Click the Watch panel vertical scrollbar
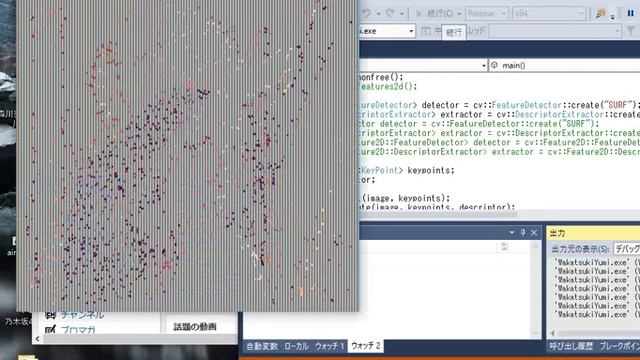This screenshot has height=360, width=640. pyautogui.click(x=535, y=289)
